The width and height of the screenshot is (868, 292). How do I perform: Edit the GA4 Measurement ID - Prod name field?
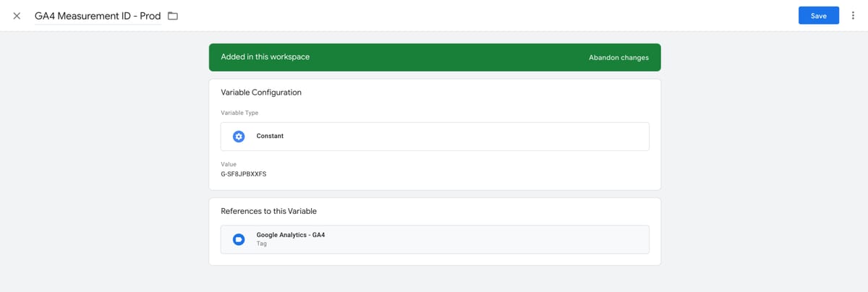tap(98, 16)
